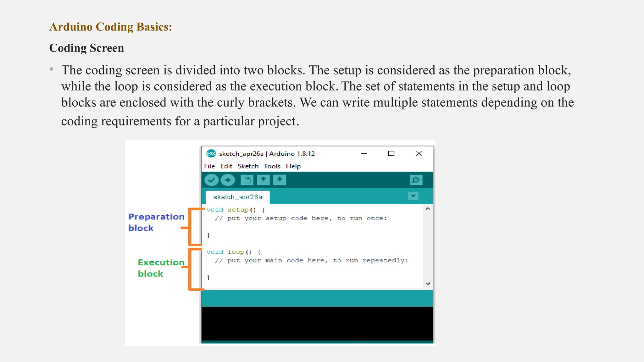Select the sketch_apr26a tab
Viewport: 644px width, 362px height.
click(x=238, y=197)
